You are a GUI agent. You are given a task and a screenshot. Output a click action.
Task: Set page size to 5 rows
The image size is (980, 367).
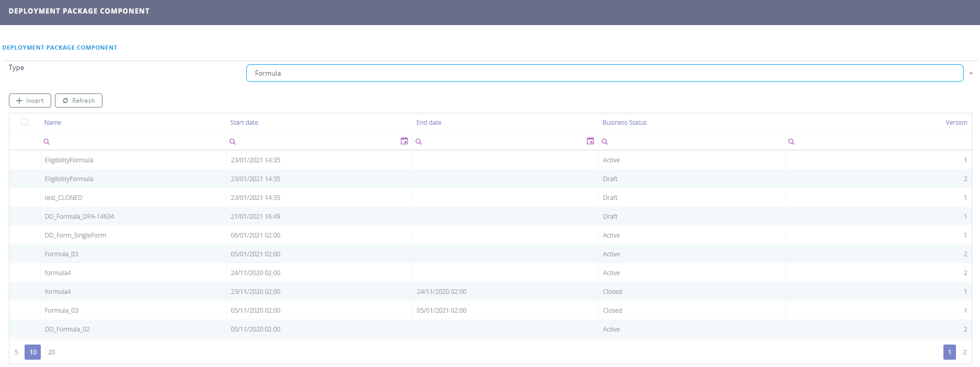(x=16, y=352)
